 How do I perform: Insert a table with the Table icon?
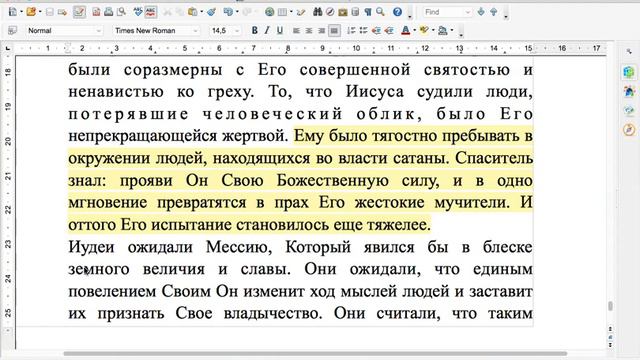pos(282,12)
